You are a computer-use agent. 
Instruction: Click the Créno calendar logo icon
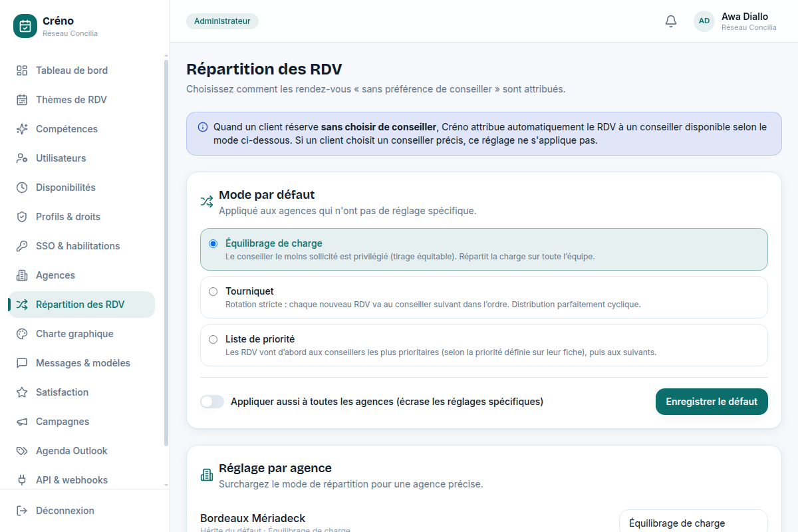(25, 26)
